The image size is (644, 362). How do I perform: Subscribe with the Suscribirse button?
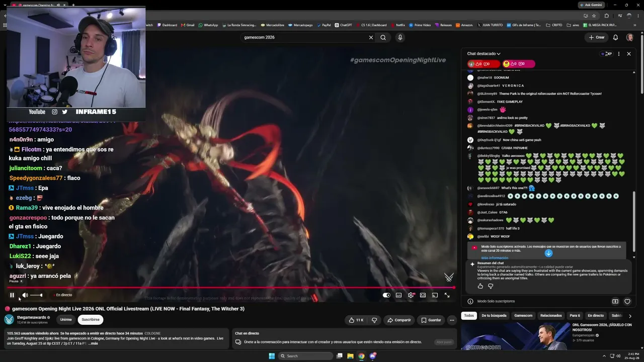(x=91, y=319)
